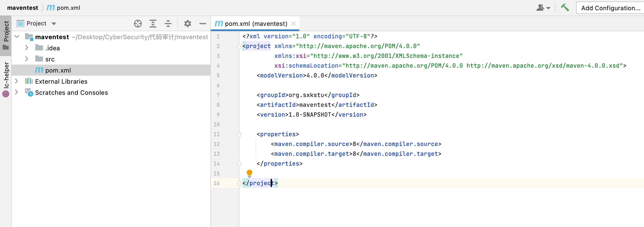Expand External Libraries node

(x=16, y=81)
